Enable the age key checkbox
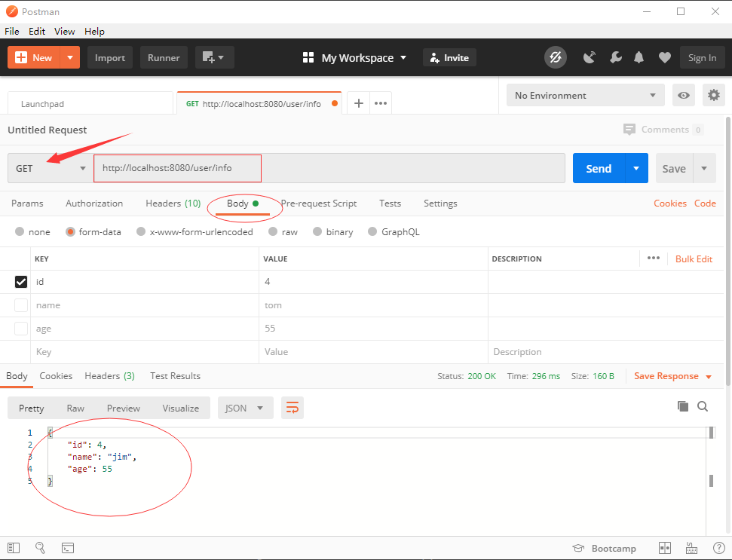The height and width of the screenshot is (560, 732). click(x=21, y=329)
